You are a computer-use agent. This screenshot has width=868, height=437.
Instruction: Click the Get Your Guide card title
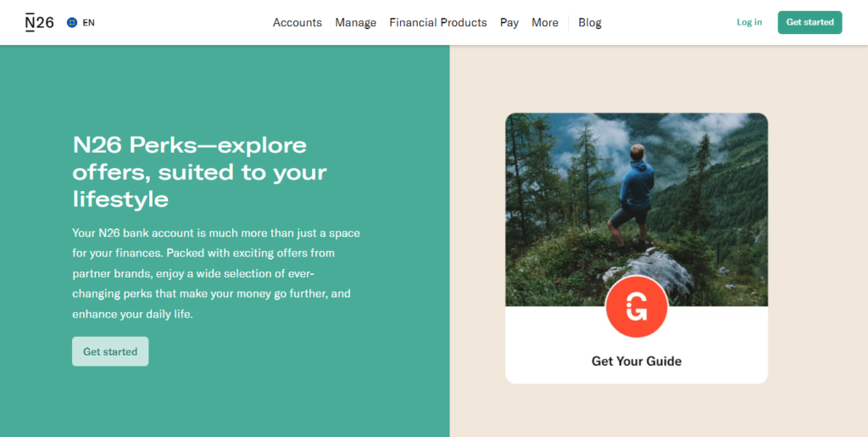[x=637, y=361]
